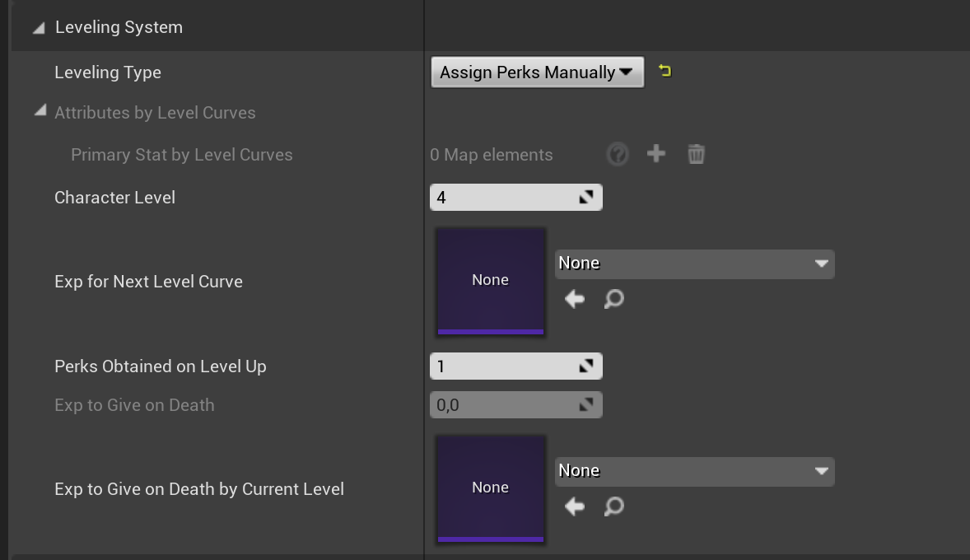Viewport: 970px width, 560px height.
Task: Click the Character Level spinner arrow
Action: pyautogui.click(x=586, y=198)
